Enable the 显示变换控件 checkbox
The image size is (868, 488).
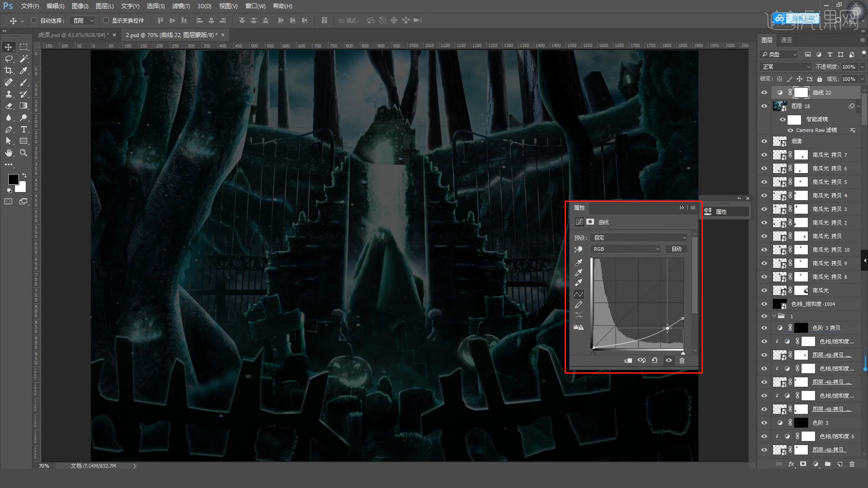pos(106,20)
